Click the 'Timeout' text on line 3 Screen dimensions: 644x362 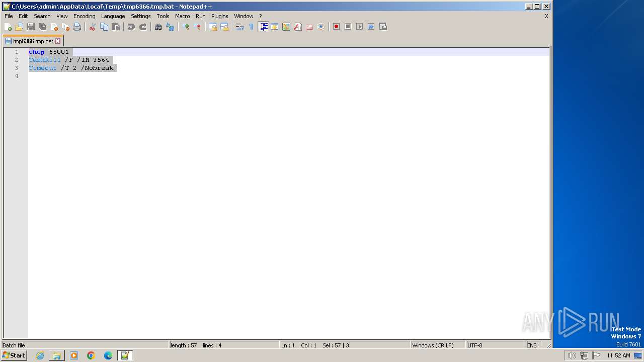pos(43,68)
